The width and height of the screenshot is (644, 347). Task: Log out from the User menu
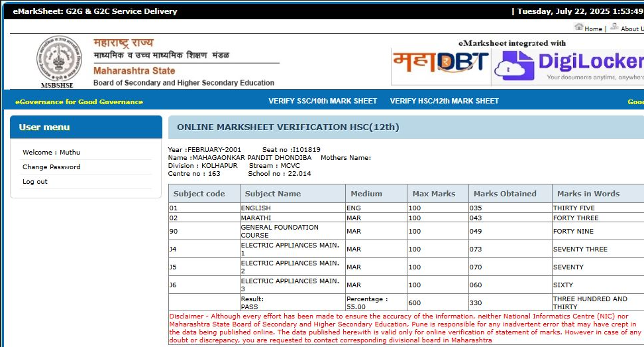click(x=35, y=182)
